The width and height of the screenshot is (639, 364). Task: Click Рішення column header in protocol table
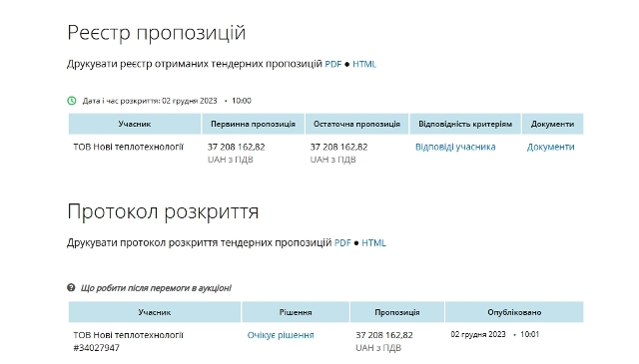click(296, 312)
